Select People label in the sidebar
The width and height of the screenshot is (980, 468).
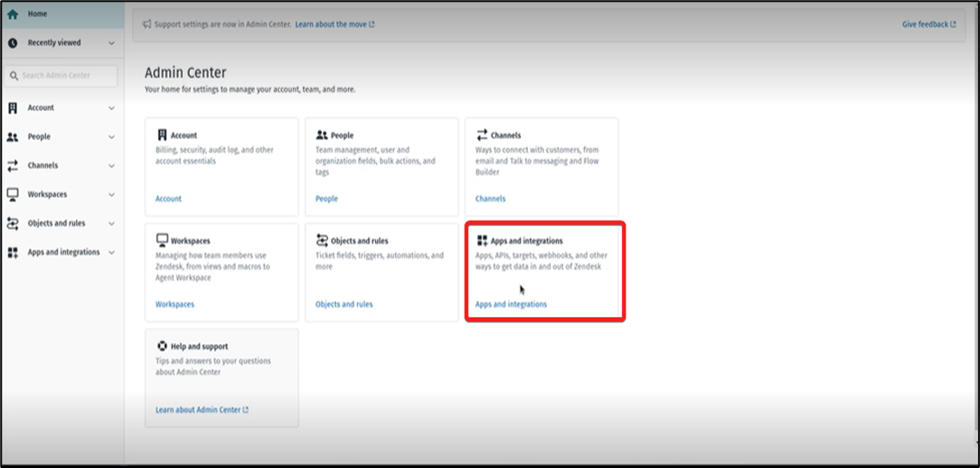click(39, 136)
